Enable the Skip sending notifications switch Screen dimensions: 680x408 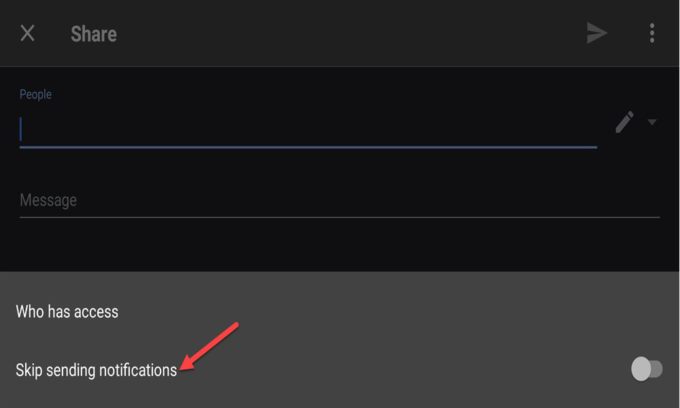(x=646, y=370)
